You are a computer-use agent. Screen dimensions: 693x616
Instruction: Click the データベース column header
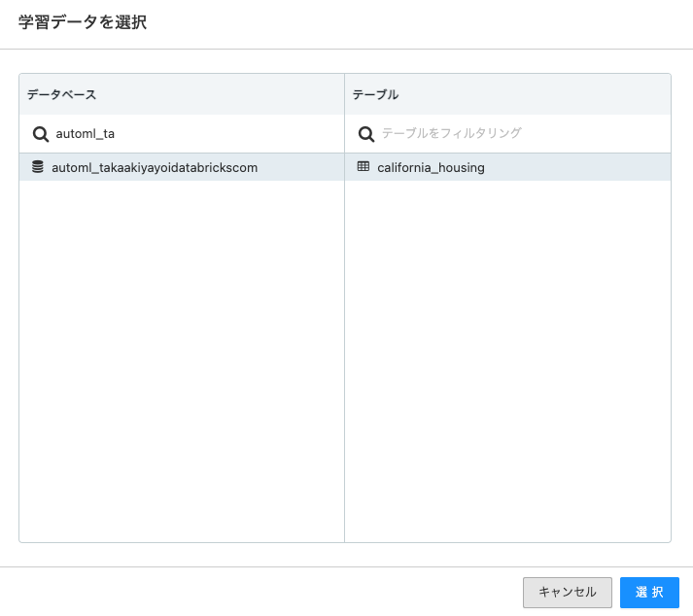(x=61, y=94)
